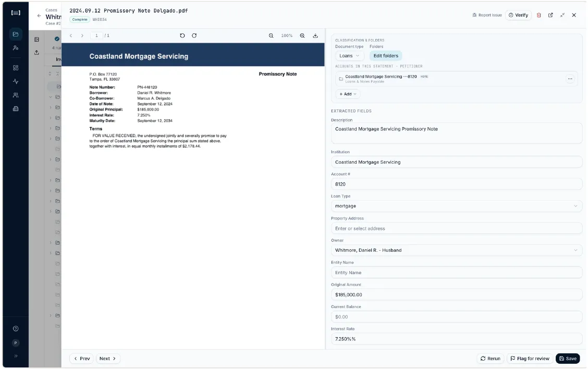Click the Complete status badge
Screen dimensions: 588x369
(x=80, y=19)
